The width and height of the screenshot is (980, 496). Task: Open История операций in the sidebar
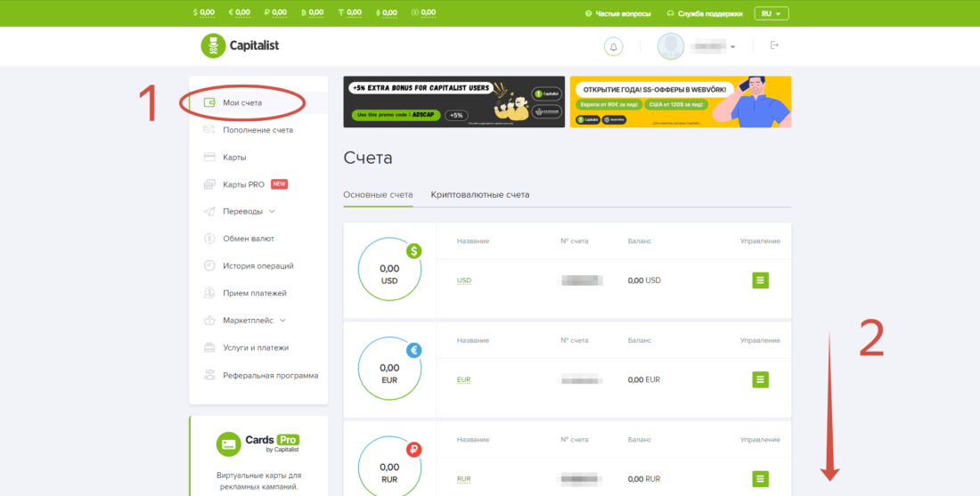coord(258,265)
